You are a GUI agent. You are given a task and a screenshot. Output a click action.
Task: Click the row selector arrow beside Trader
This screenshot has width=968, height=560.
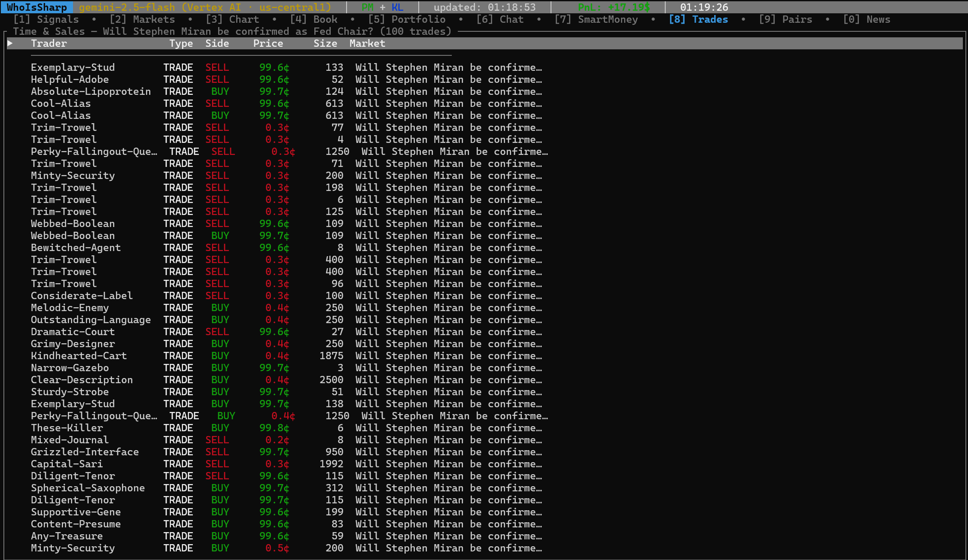click(x=10, y=43)
